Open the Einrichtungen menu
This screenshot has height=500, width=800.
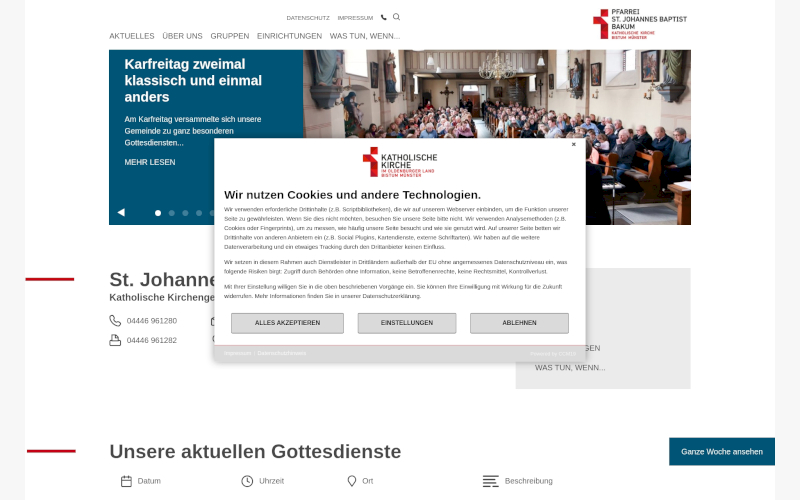pyautogui.click(x=289, y=36)
